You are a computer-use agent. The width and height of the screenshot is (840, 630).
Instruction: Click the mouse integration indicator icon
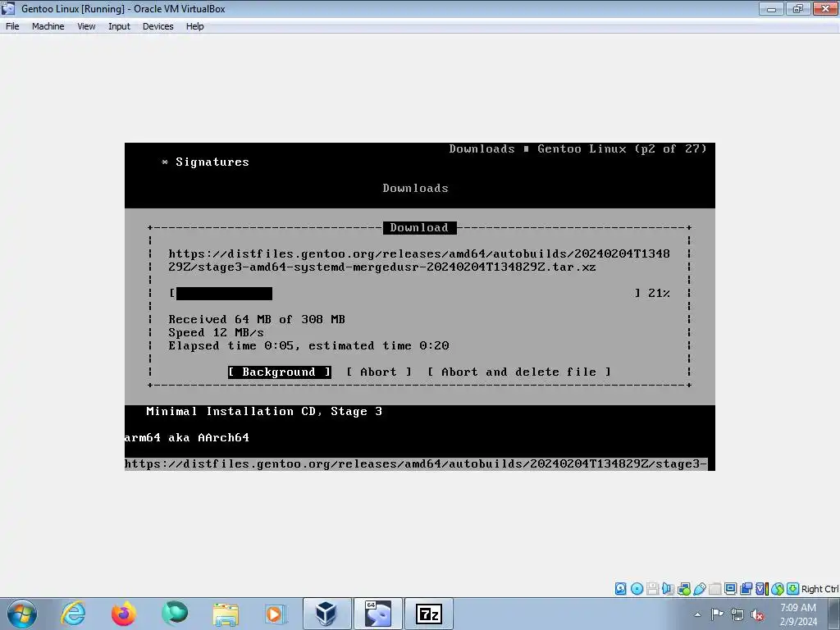pos(778,589)
